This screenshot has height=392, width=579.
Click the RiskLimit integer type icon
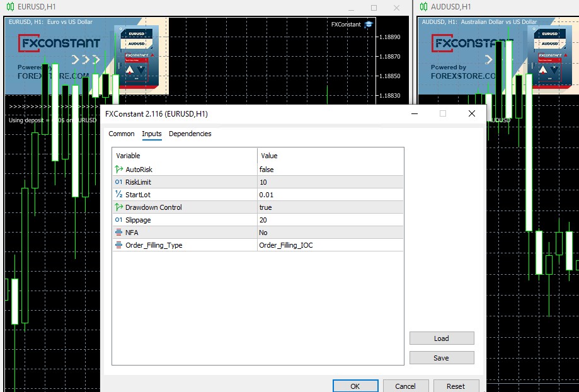[x=119, y=182]
